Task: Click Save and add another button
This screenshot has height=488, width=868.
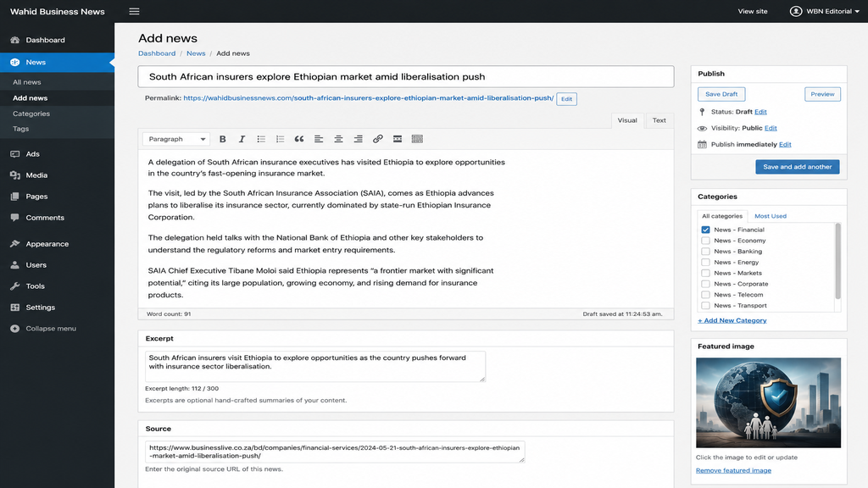Action: point(797,167)
